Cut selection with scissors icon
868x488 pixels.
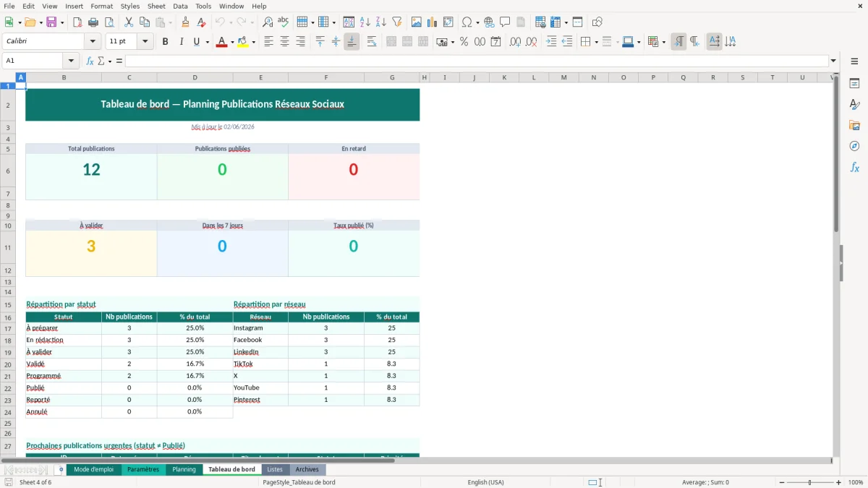[x=129, y=22]
